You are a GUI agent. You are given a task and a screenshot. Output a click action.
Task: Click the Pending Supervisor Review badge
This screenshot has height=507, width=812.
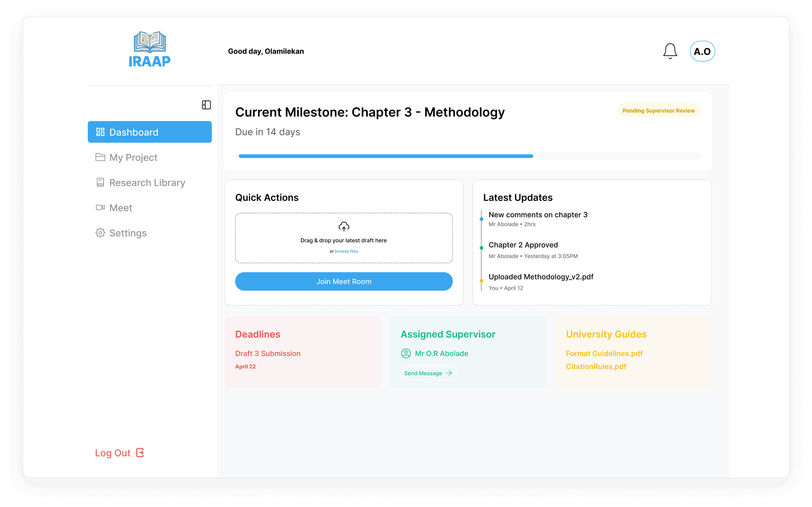[658, 111]
